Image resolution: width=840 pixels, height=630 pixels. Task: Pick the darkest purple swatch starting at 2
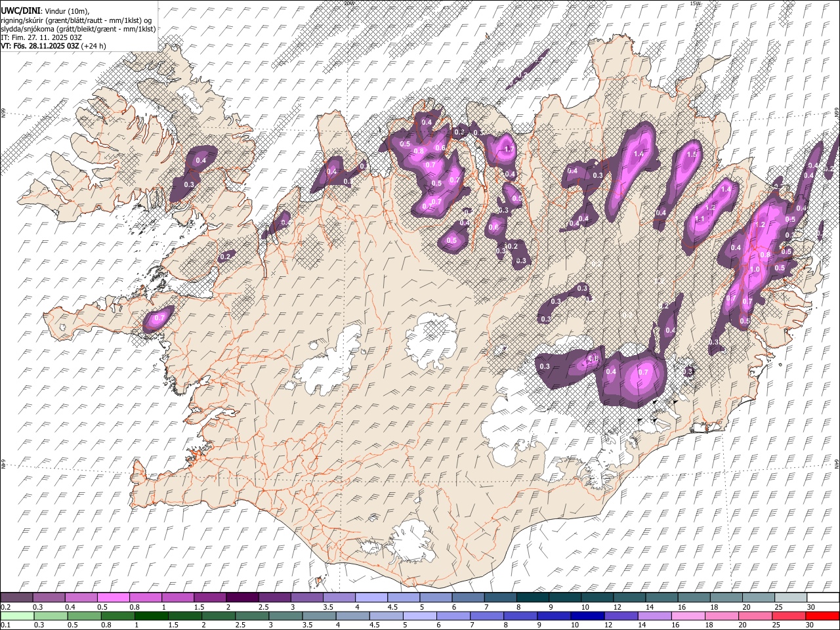[x=241, y=598]
